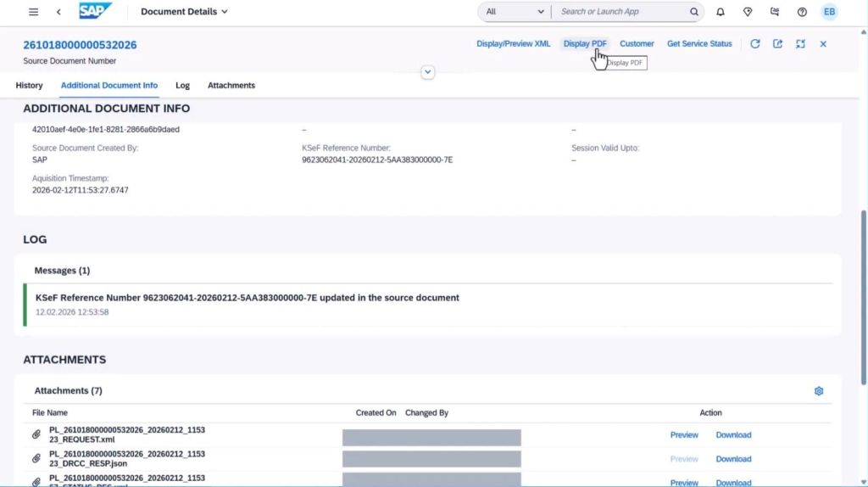Click Get Service Status button
The width and height of the screenshot is (868, 487).
(x=699, y=44)
